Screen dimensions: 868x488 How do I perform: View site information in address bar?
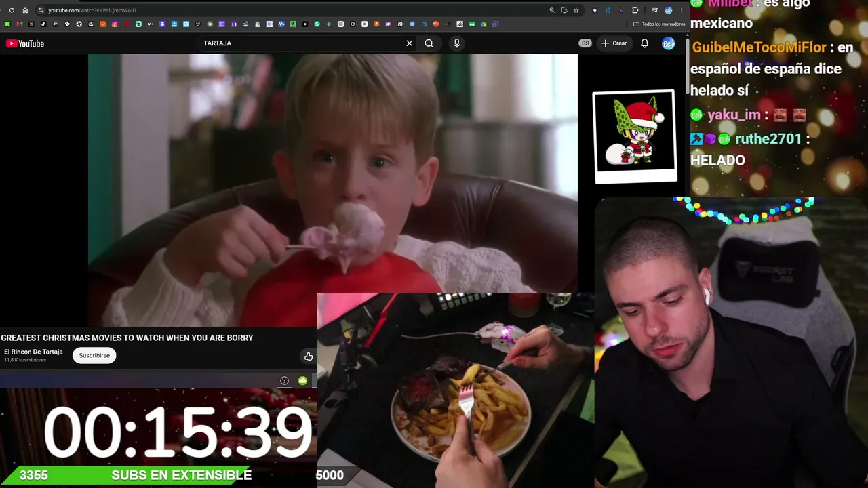[41, 10]
